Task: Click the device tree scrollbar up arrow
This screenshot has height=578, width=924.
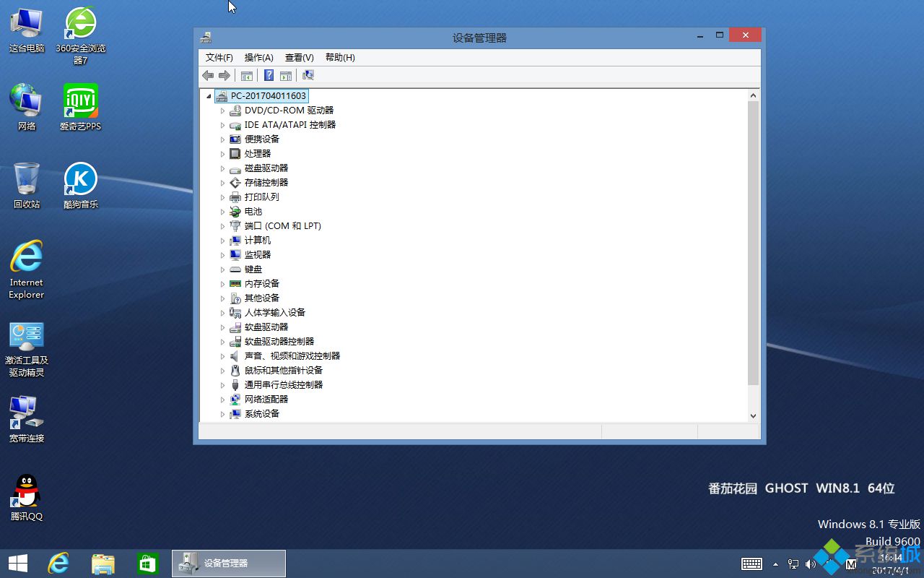Action: (753, 95)
